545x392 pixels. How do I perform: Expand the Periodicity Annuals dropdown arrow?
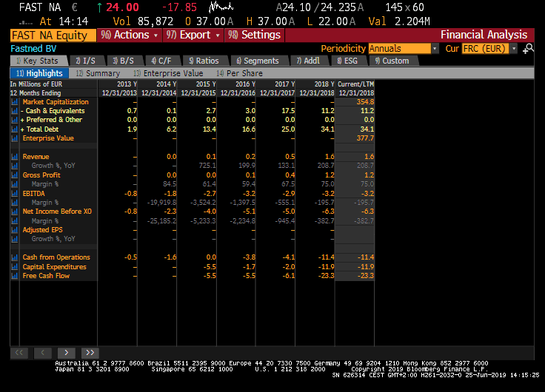(435, 49)
